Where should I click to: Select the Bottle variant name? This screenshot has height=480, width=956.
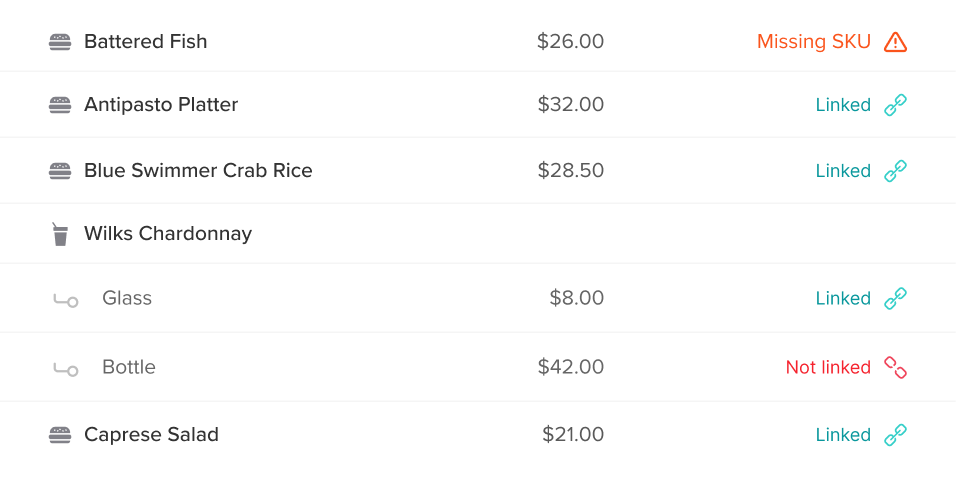tap(129, 367)
